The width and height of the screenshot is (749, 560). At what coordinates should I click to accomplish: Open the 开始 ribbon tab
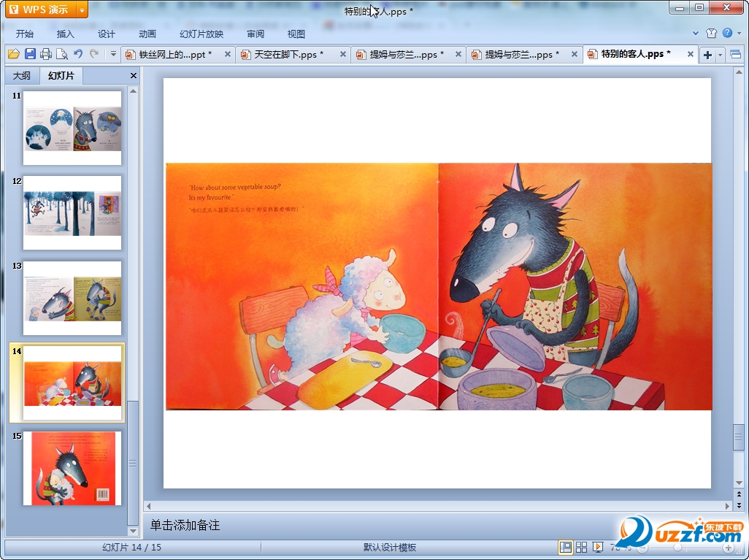[x=24, y=34]
